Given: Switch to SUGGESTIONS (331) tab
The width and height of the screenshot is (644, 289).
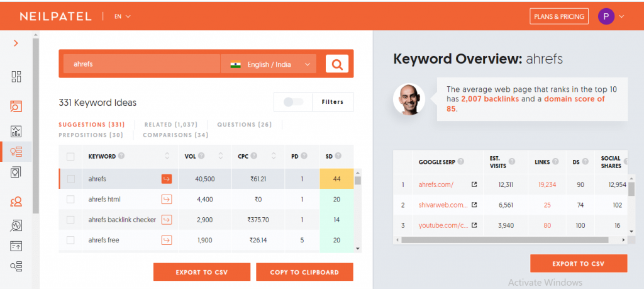Looking at the screenshot, I should (x=92, y=125).
